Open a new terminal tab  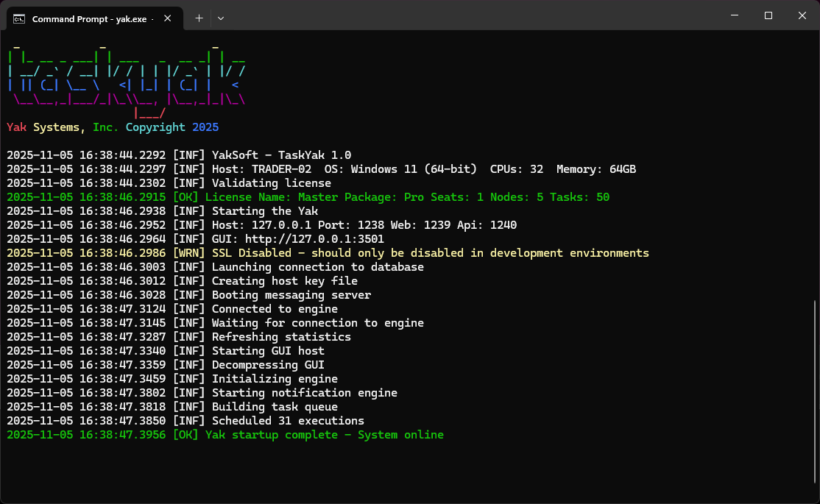(199, 18)
